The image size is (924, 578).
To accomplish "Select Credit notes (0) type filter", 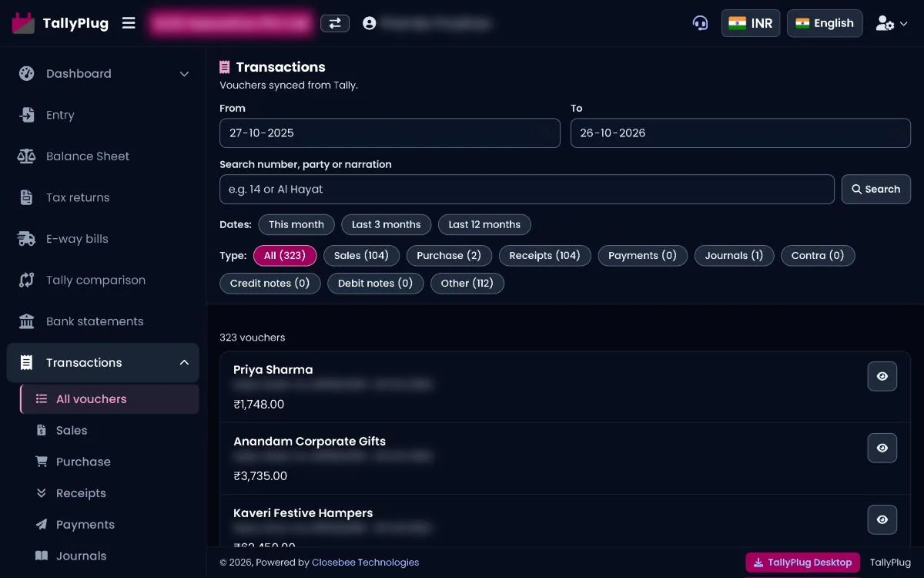I will 270,283.
